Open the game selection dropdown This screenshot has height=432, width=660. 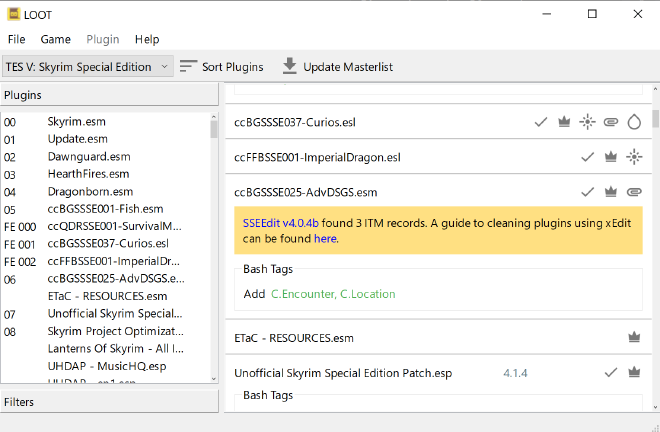(x=88, y=67)
